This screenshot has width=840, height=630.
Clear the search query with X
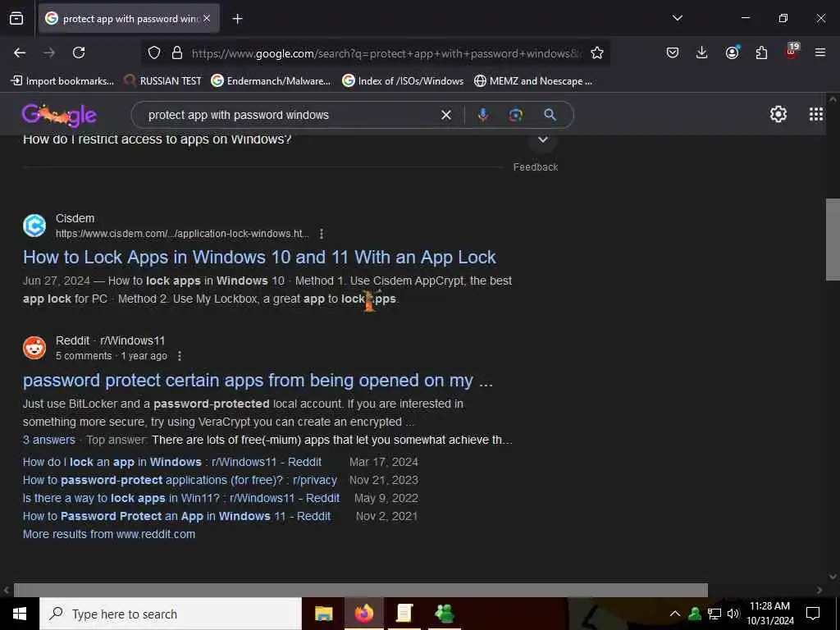pos(445,115)
